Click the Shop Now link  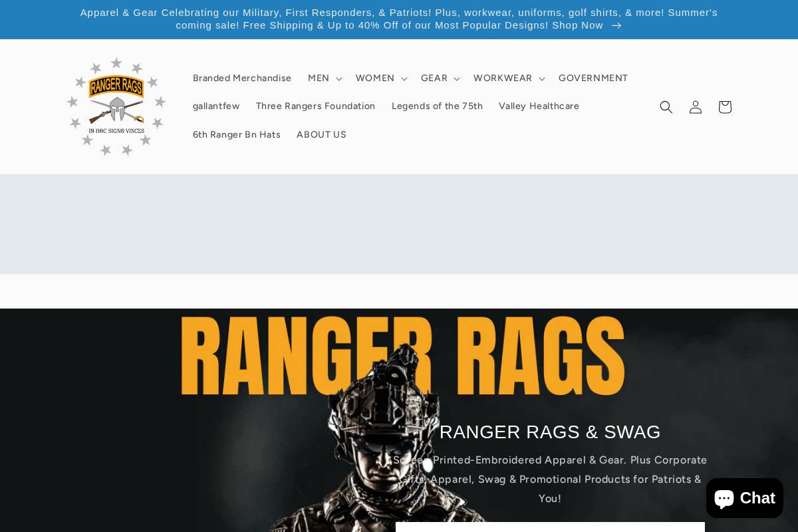point(577,25)
